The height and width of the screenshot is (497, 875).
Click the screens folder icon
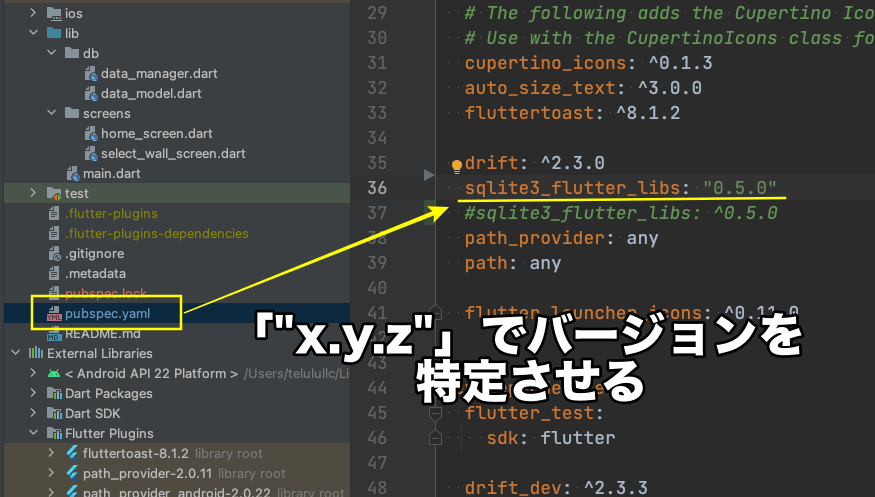tap(72, 113)
